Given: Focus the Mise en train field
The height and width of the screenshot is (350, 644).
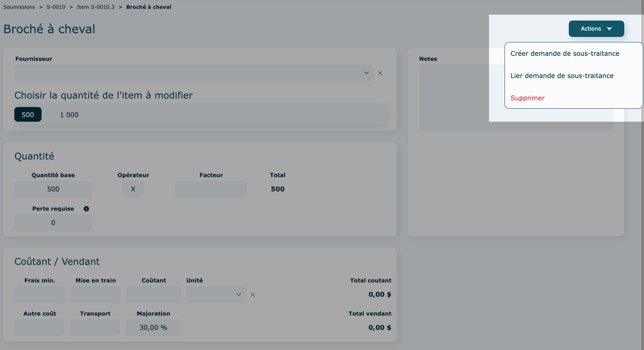Looking at the screenshot, I should pos(95,295).
